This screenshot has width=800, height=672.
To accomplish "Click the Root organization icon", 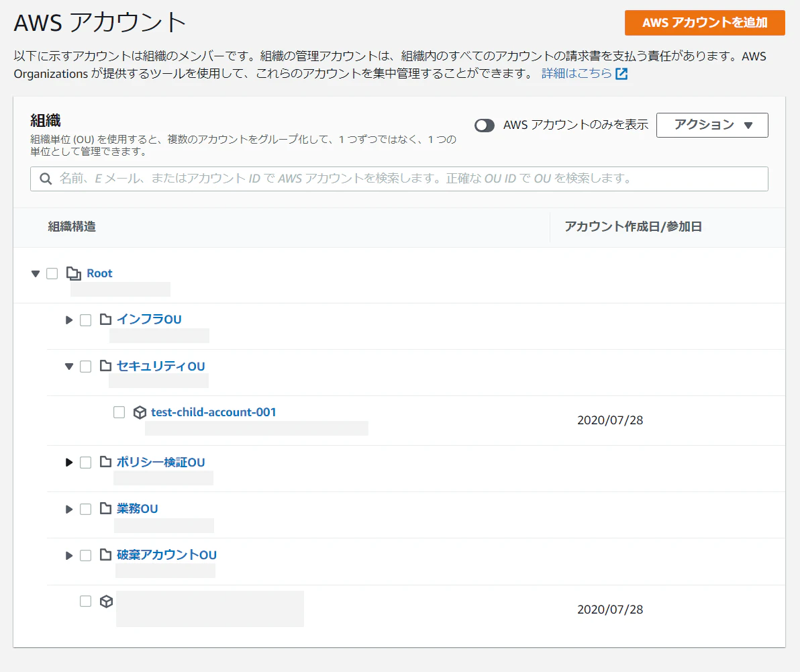I will [74, 273].
